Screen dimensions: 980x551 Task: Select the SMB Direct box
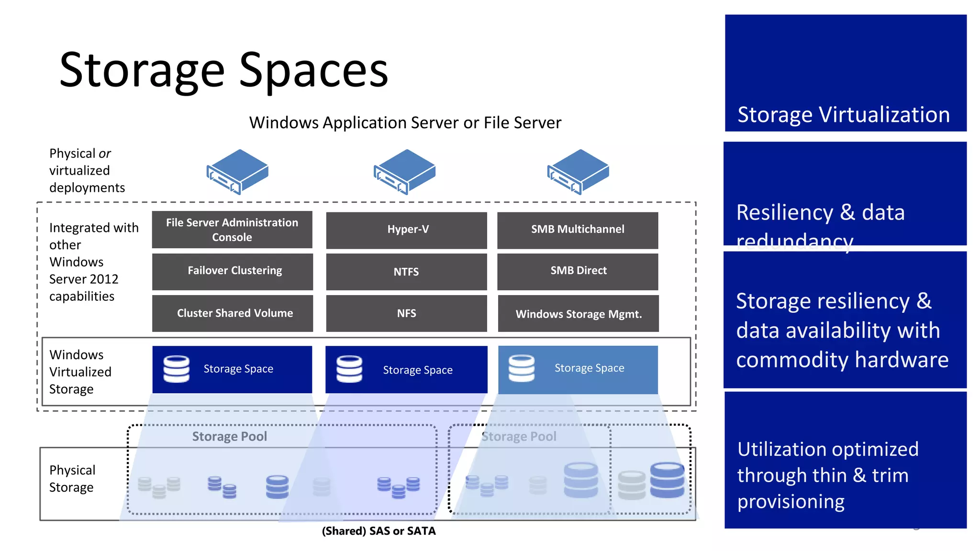tap(578, 272)
